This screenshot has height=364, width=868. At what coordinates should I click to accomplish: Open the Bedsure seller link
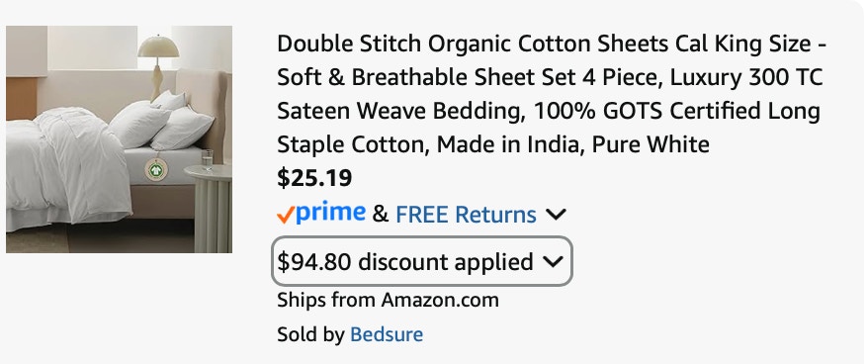click(387, 334)
